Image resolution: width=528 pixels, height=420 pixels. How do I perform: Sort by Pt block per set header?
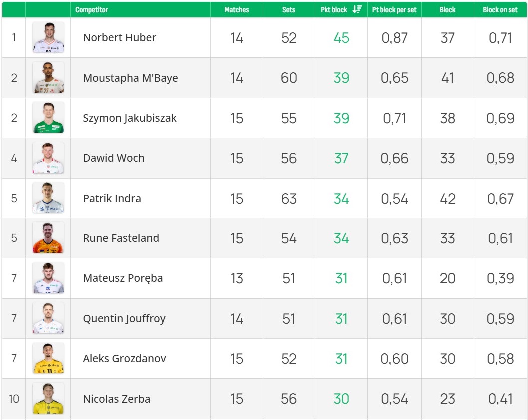(394, 10)
